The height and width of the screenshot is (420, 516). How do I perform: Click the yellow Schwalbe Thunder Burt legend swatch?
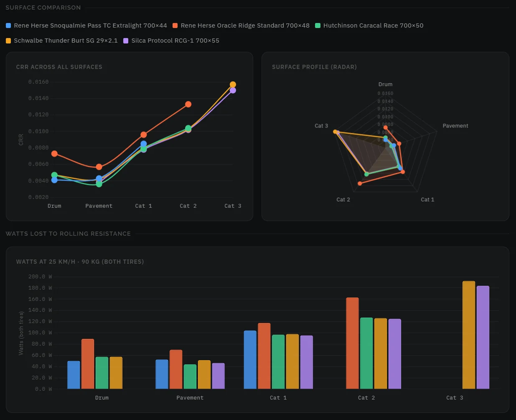pos(8,41)
